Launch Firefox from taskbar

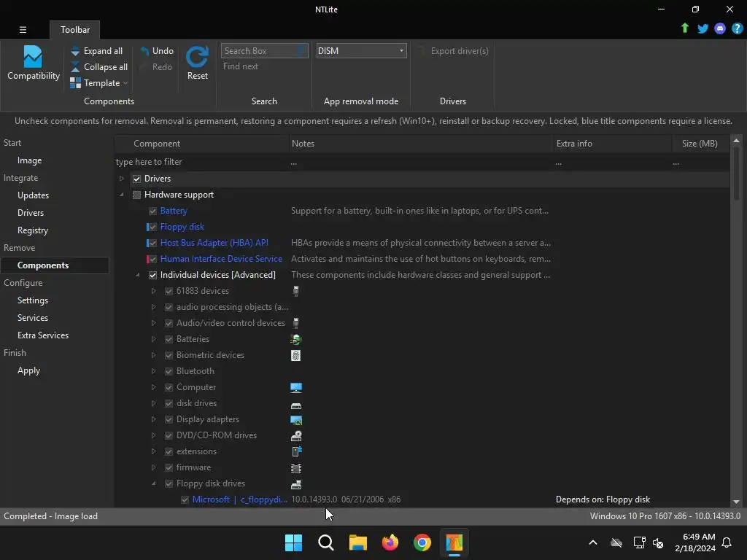point(390,542)
